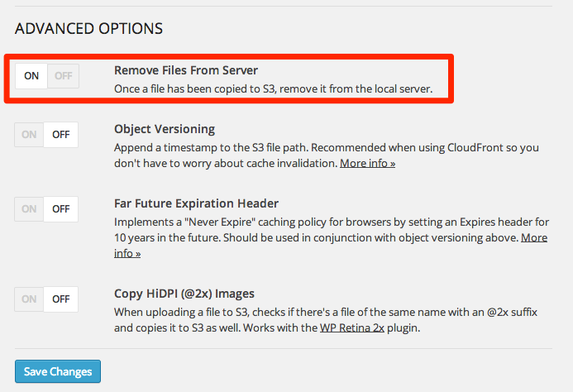573x392 pixels.
Task: Open the WP Retina 2x plugin link
Action: click(352, 328)
